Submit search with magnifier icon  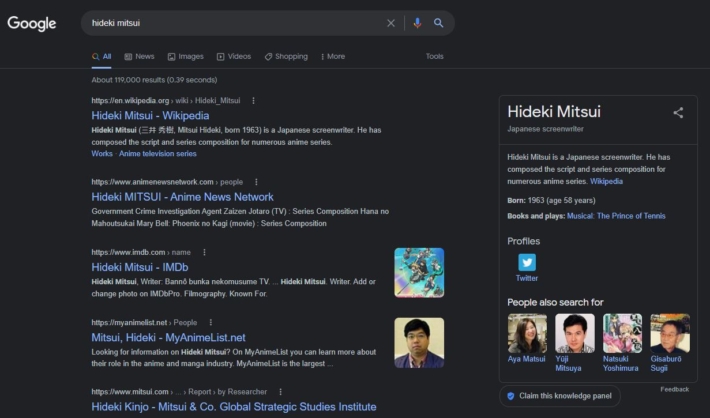coord(438,23)
